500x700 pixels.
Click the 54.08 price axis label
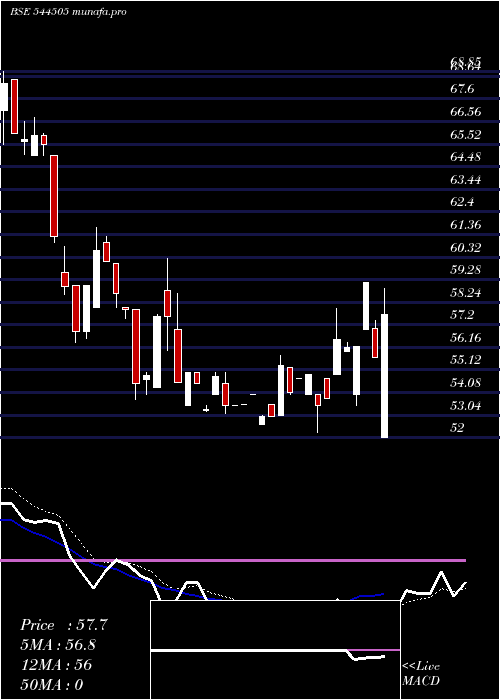[x=466, y=383]
